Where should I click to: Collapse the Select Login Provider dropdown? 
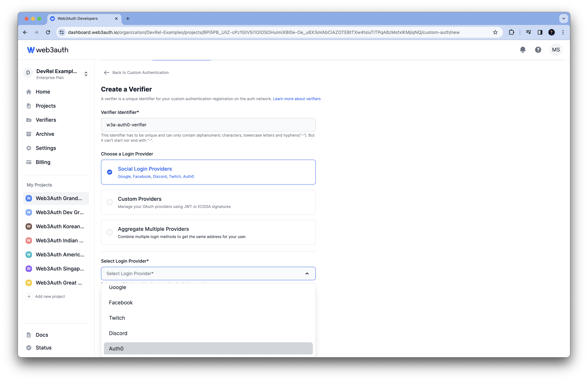[307, 274]
